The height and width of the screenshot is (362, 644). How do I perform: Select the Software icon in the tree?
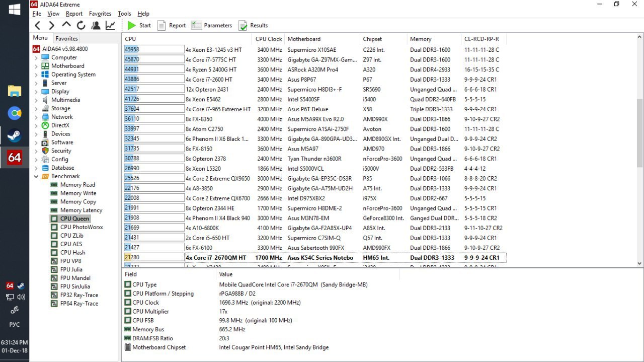pyautogui.click(x=45, y=142)
